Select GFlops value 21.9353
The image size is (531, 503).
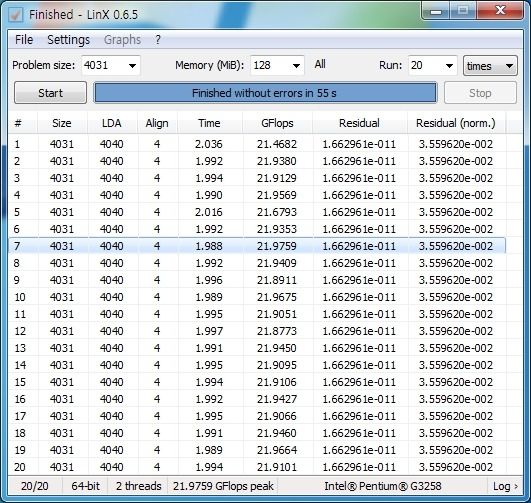(x=277, y=229)
